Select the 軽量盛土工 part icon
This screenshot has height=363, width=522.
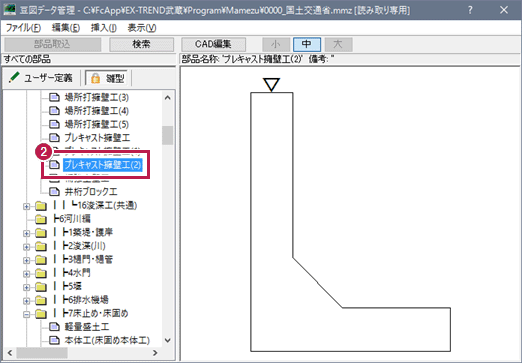54,327
